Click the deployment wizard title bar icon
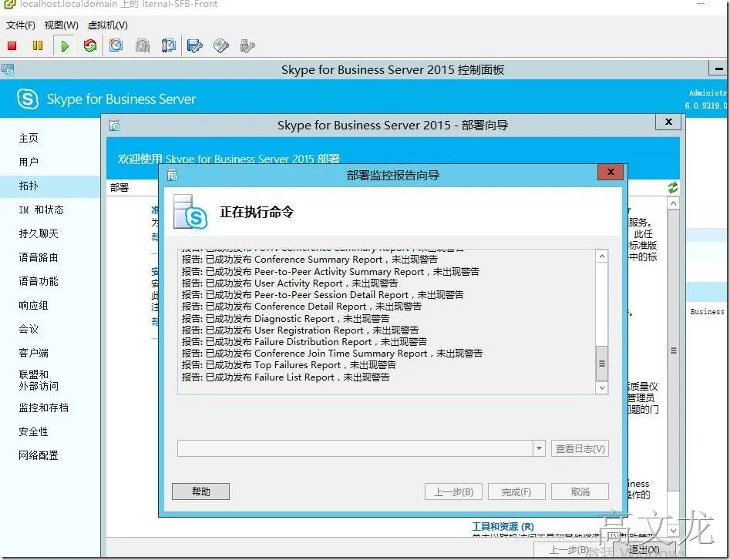The image size is (730, 560). tap(115, 125)
